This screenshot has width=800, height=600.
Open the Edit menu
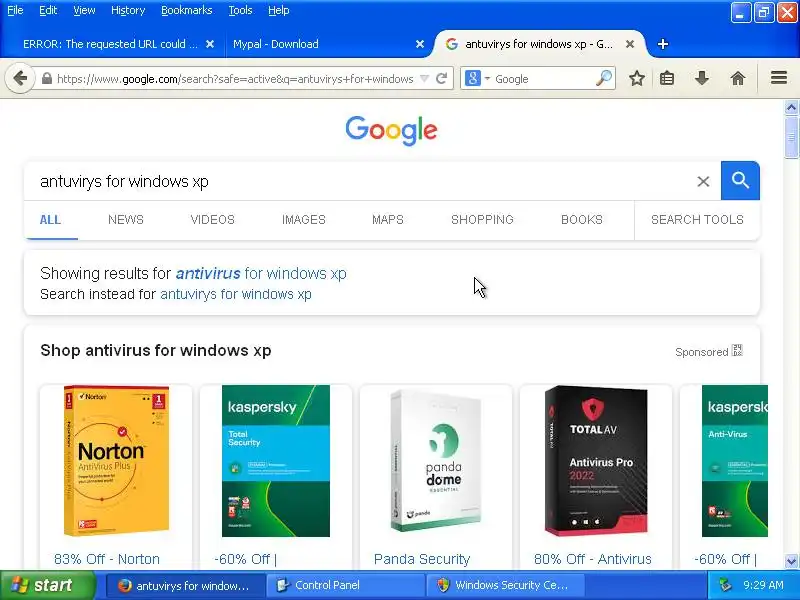(x=48, y=10)
